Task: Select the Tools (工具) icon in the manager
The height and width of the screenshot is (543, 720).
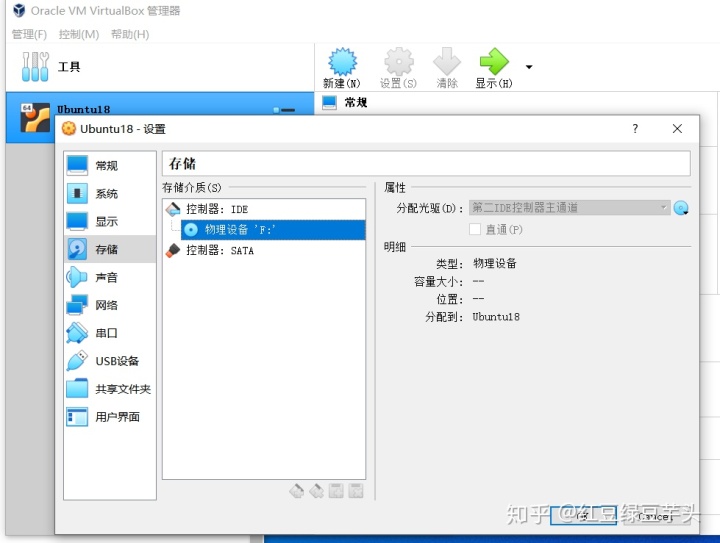Action: coord(35,67)
